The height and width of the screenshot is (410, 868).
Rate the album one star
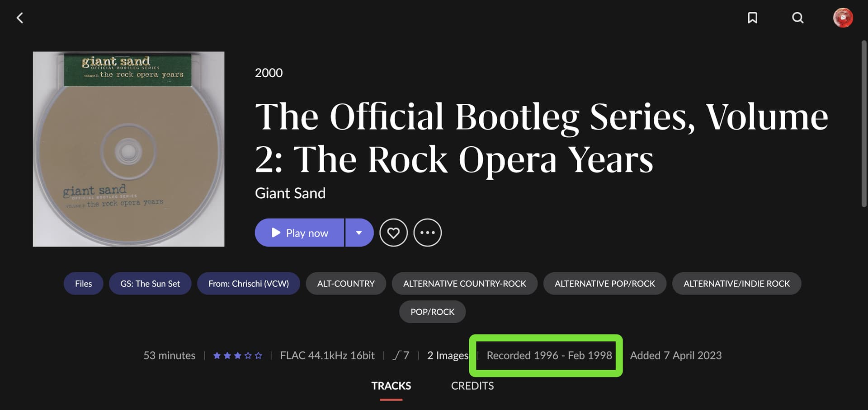[x=217, y=356]
